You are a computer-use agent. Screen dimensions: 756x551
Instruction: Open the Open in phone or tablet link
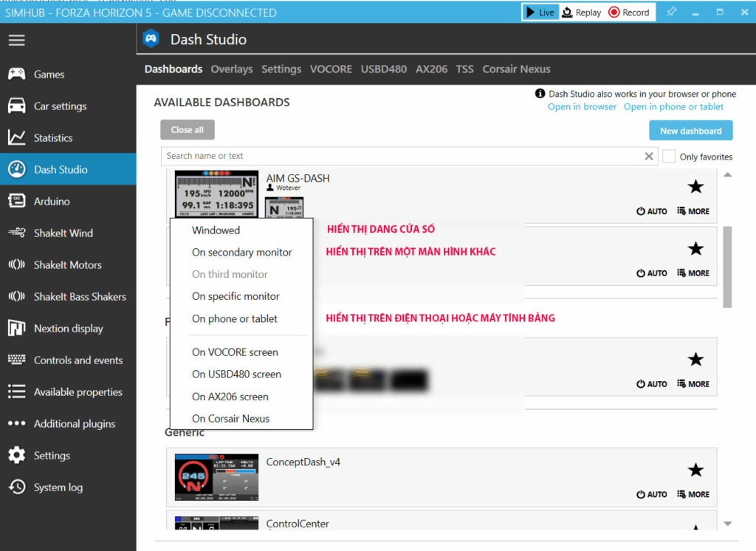pos(673,106)
